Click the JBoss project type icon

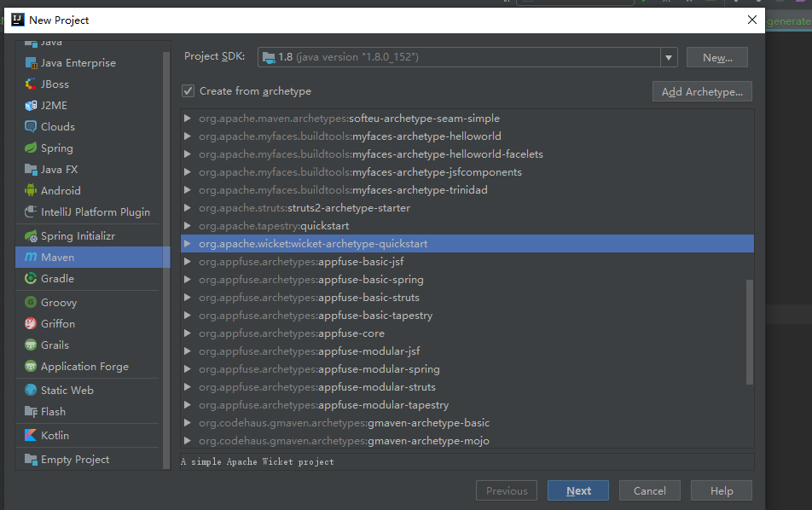31,84
